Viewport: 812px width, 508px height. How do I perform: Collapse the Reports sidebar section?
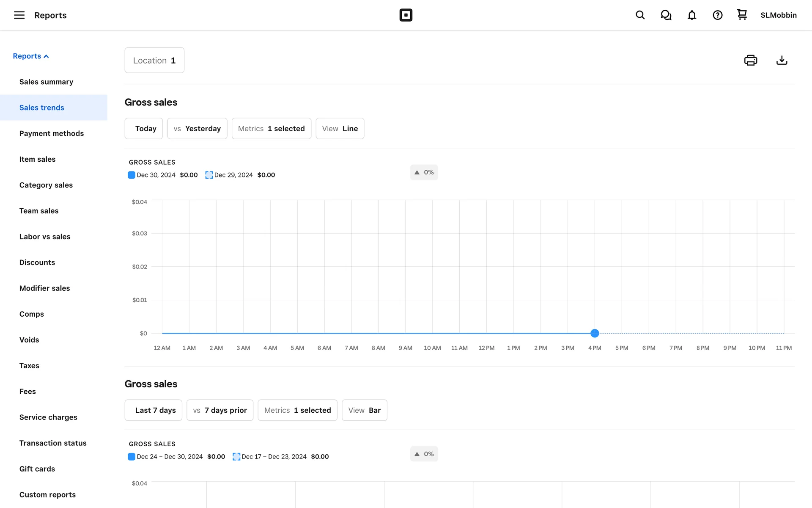[31, 56]
